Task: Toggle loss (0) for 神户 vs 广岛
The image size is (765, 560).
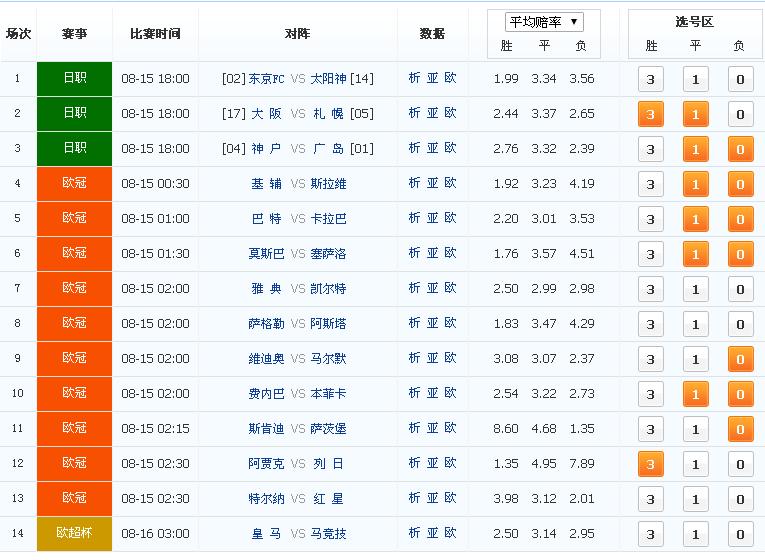Action: 740,150
